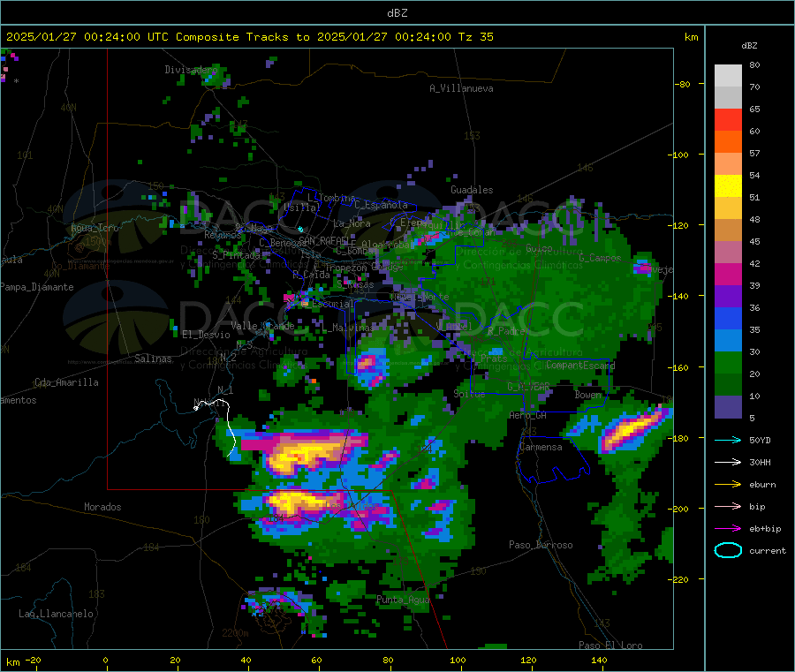
Task: Click the 'km' label at top right of map
Action: pos(691,37)
